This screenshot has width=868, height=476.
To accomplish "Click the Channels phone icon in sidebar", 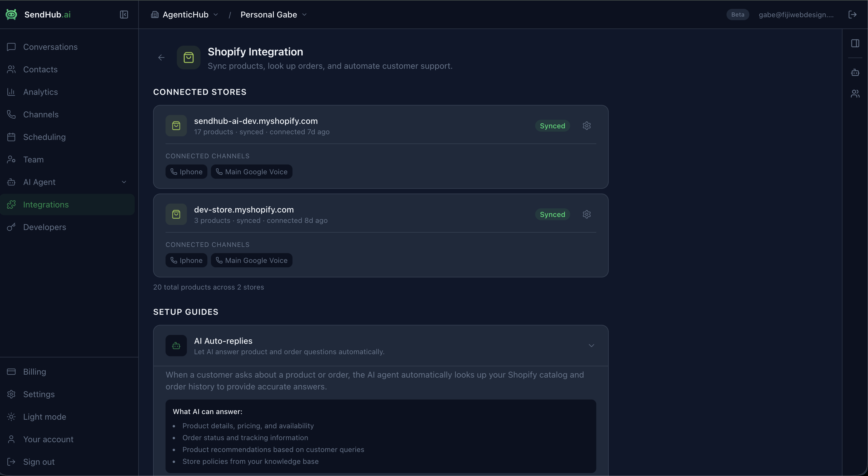I will tap(11, 114).
